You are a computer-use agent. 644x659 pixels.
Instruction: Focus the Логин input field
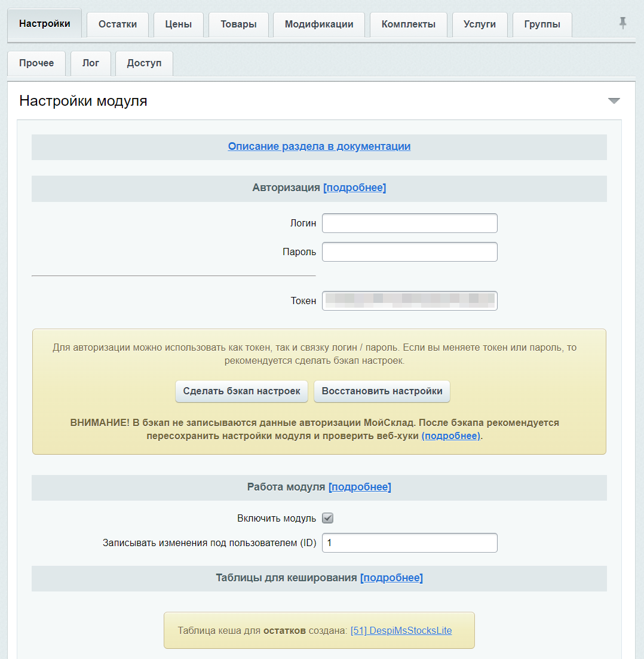point(409,223)
